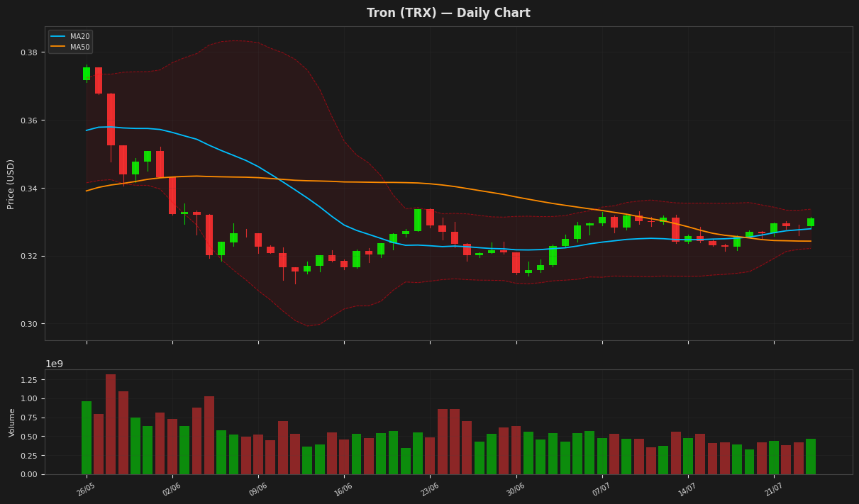Click the blue MA20 line sample in the legend
The width and height of the screenshot is (859, 504).
pos(58,36)
